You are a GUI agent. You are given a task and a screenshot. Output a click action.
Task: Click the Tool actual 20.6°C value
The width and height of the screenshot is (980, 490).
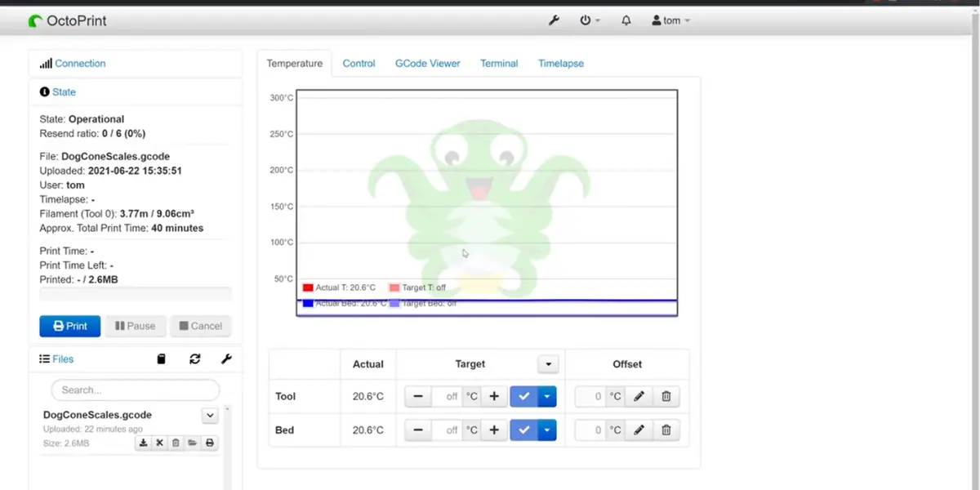[x=368, y=397]
